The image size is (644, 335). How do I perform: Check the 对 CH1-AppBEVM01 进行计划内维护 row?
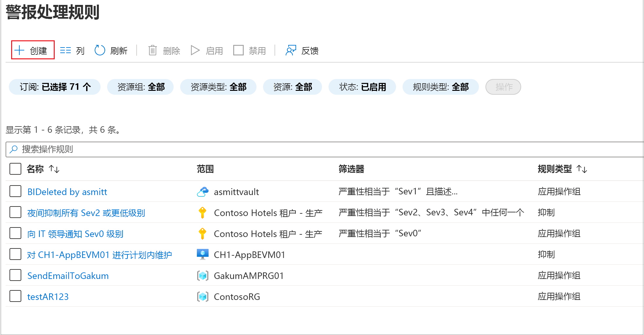click(x=15, y=254)
